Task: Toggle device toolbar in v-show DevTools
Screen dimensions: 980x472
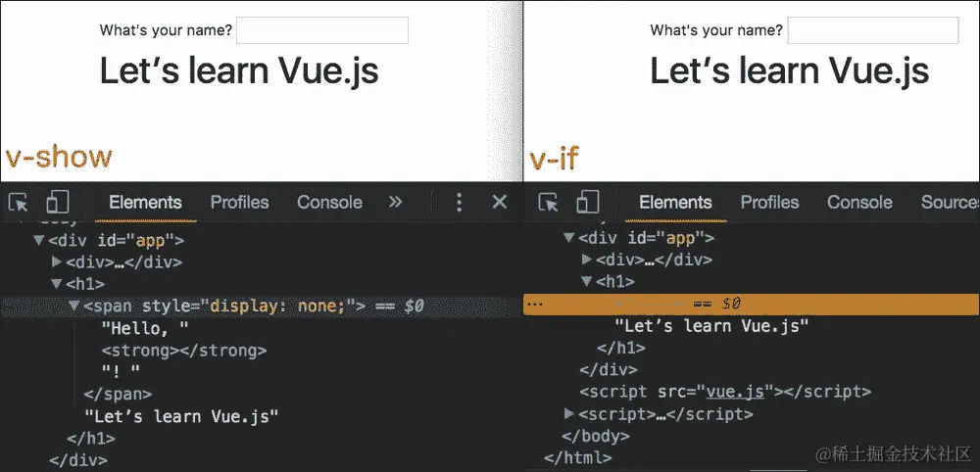Action: [x=58, y=203]
